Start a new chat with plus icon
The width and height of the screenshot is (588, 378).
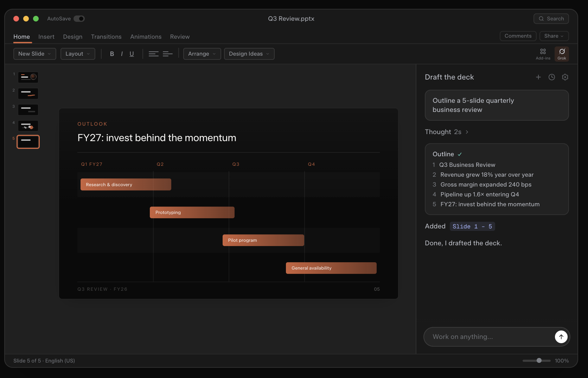(538, 77)
